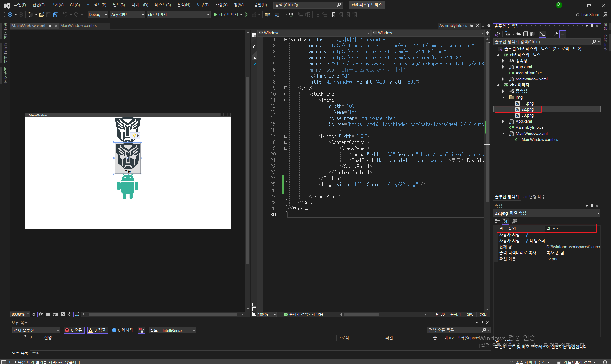The width and height of the screenshot is (611, 364).
Task: Click the designer refresh icon
Action: pos(34,314)
